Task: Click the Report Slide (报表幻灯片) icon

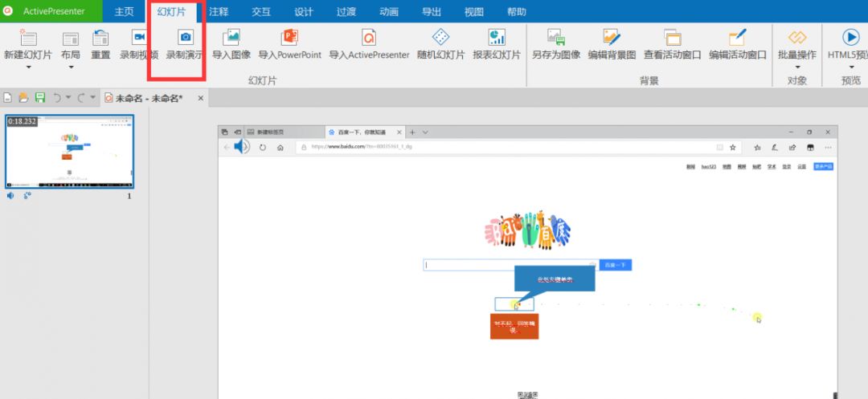Action: [497, 37]
